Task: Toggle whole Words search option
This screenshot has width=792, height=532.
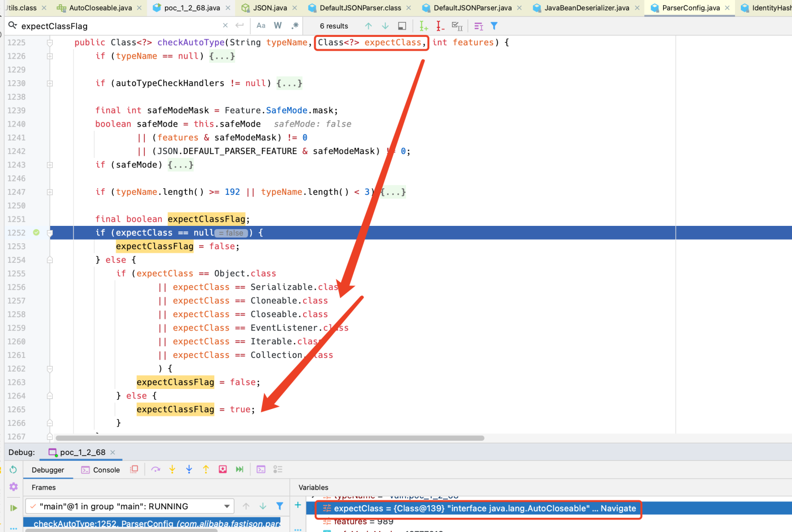Action: tap(278, 26)
